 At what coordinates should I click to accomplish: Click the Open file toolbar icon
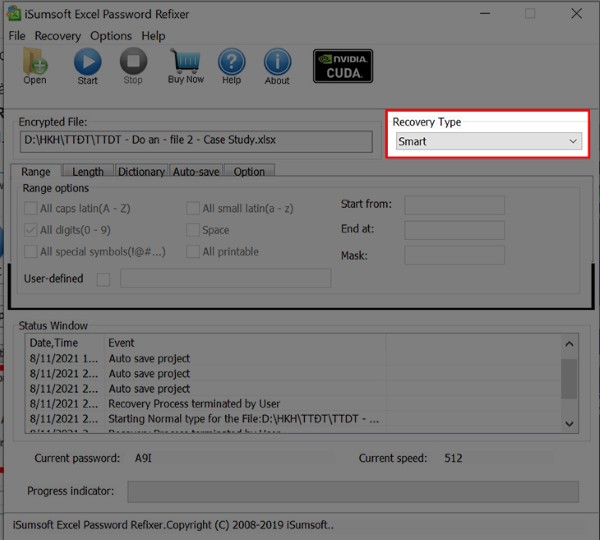click(x=35, y=65)
